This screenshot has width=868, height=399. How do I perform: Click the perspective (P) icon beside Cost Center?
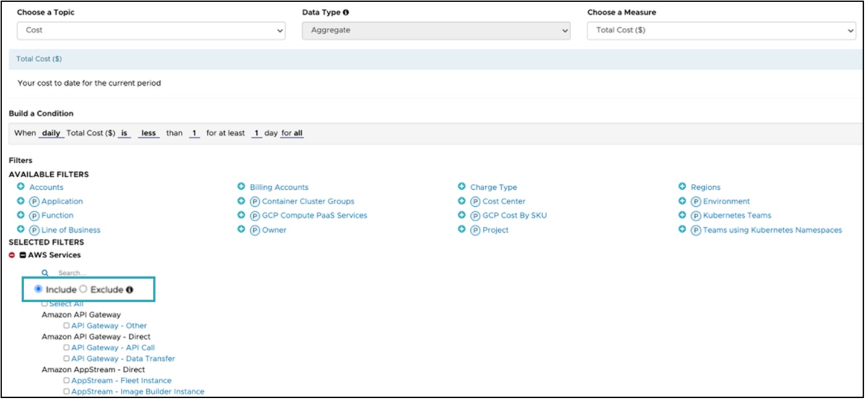coord(475,201)
